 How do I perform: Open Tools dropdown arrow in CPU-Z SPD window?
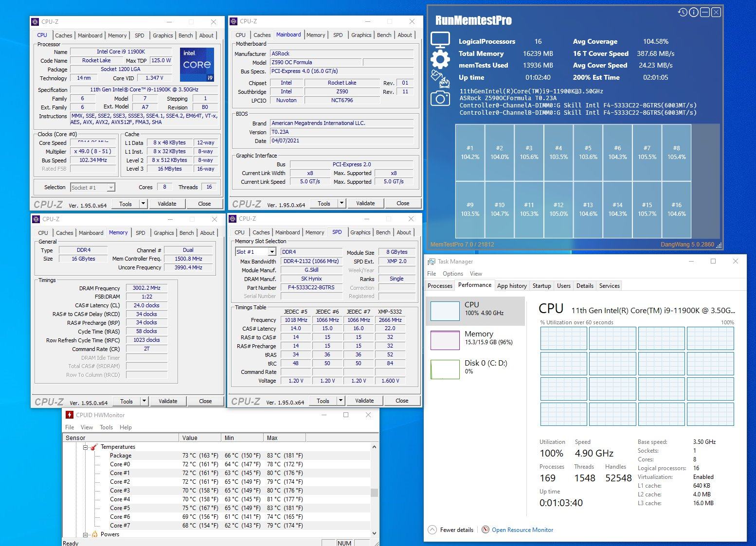pyautogui.click(x=341, y=401)
